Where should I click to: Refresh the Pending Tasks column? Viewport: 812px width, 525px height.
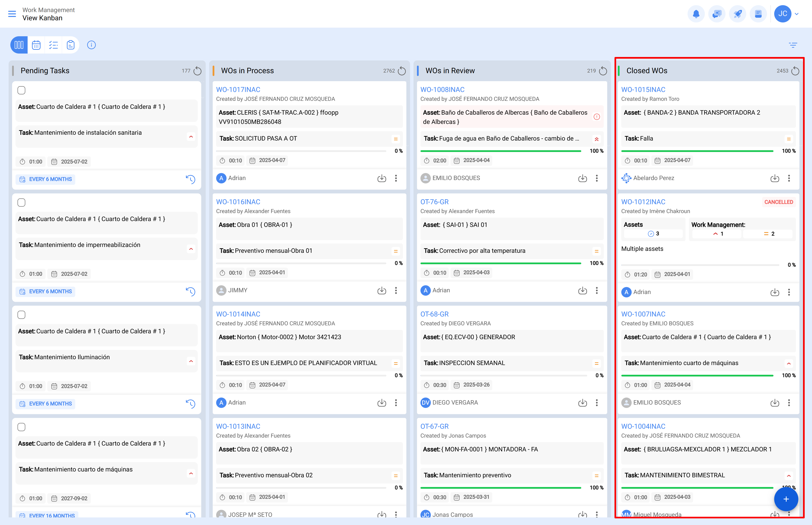pos(198,71)
